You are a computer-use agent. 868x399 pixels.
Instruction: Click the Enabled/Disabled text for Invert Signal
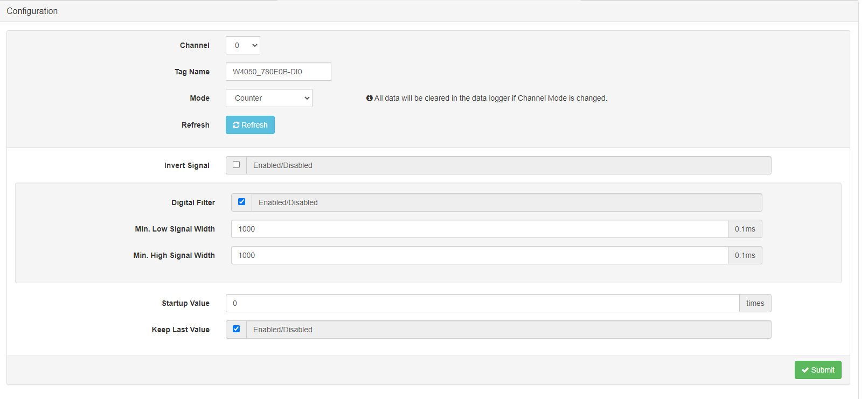(283, 165)
